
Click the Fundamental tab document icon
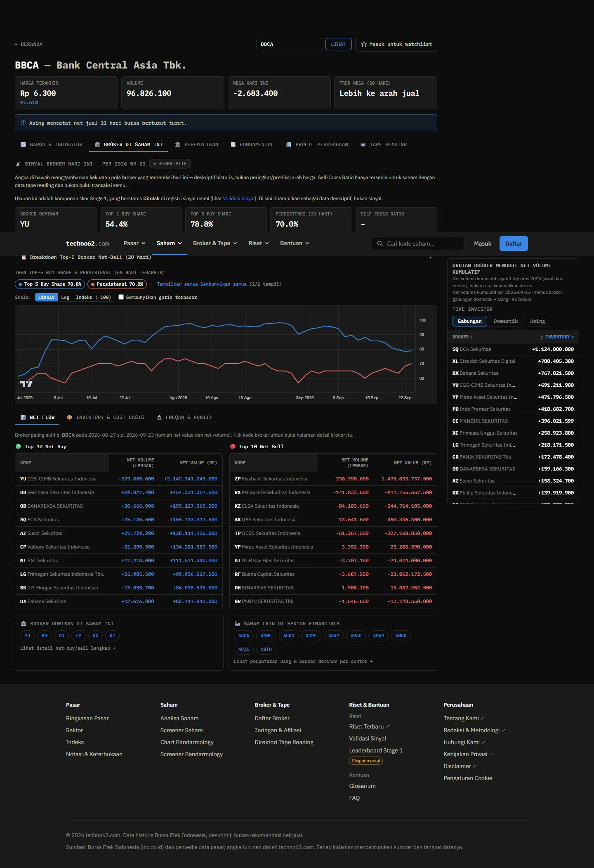coord(233,144)
